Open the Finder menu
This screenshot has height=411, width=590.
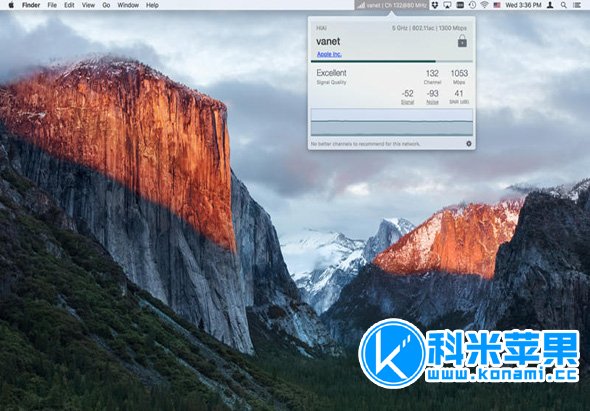(x=31, y=5)
